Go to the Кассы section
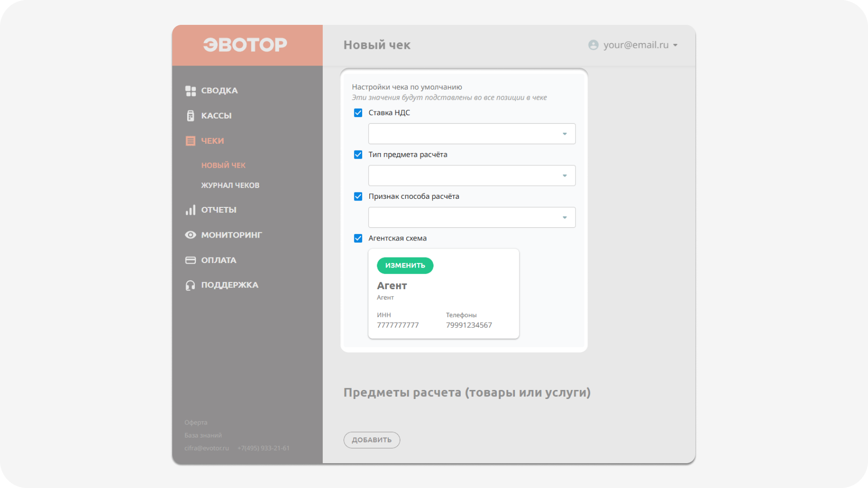Image resolution: width=868 pixels, height=488 pixels. pyautogui.click(x=216, y=116)
